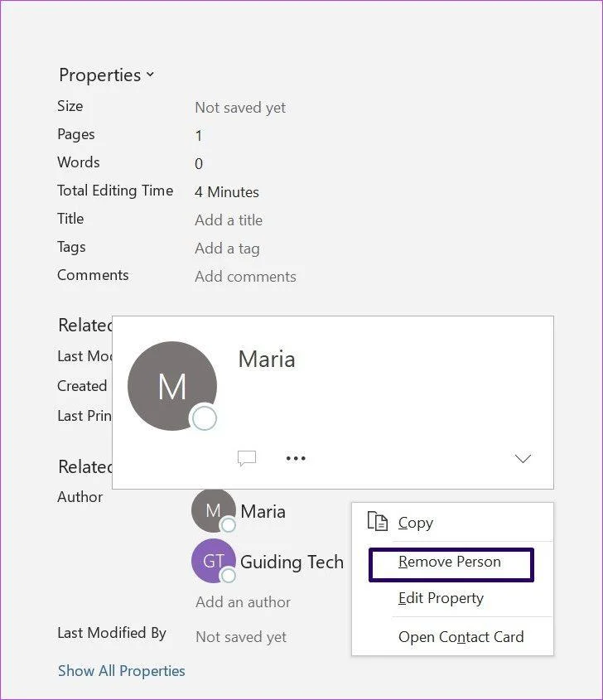603x700 pixels.
Task: Open the Show All Properties link
Action: pos(122,670)
